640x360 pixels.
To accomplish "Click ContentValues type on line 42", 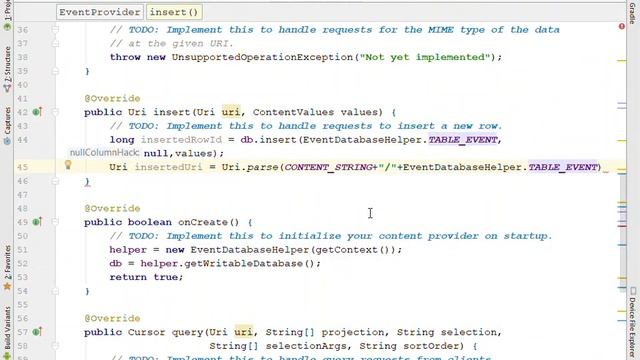I will pyautogui.click(x=293, y=112).
